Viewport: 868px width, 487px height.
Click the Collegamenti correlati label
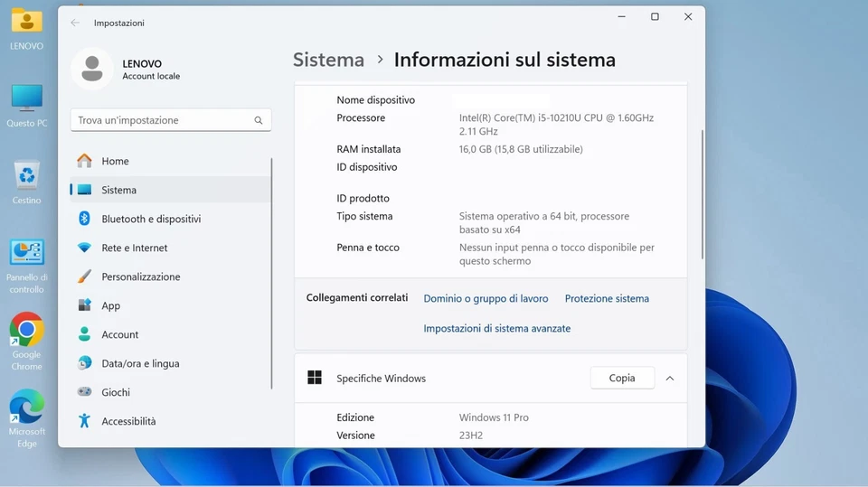[357, 298]
